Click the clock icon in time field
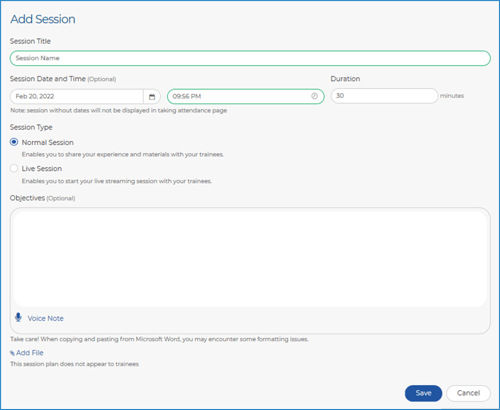Viewport: 500px width, 410px height. (314, 96)
